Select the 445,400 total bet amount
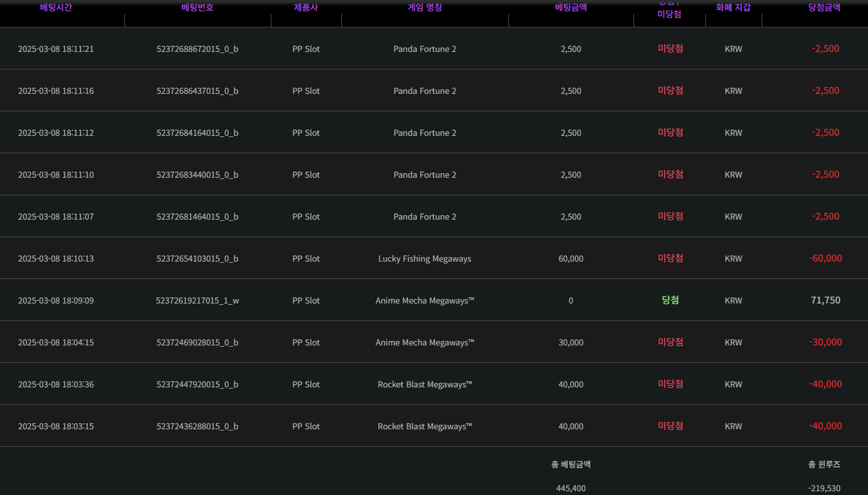Screen dimensions: 868x495 pos(571,488)
